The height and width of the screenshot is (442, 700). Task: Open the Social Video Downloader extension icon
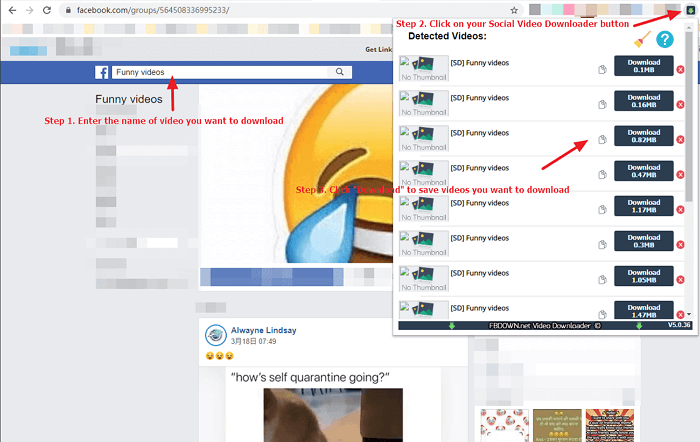point(690,10)
